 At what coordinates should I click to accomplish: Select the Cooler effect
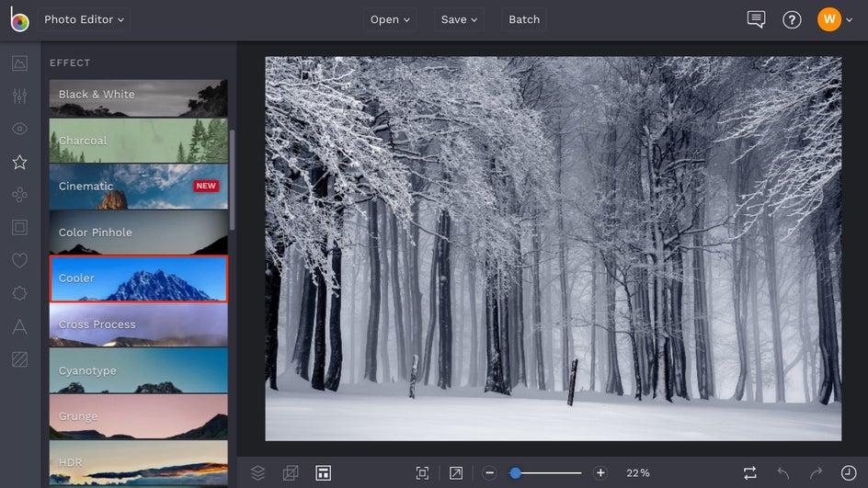139,278
